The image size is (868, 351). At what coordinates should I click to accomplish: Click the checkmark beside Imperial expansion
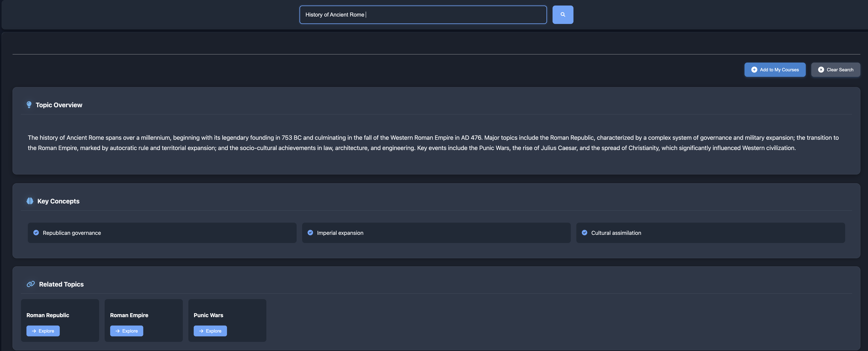(310, 233)
